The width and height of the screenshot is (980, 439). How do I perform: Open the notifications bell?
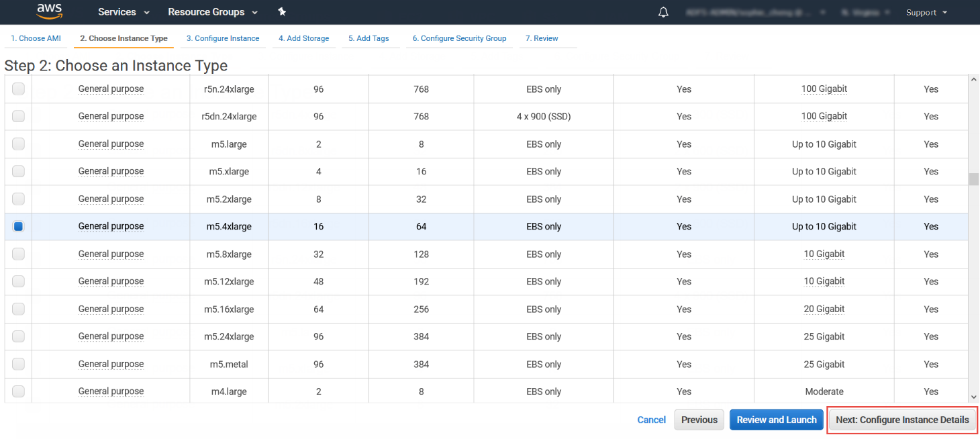click(x=663, y=11)
